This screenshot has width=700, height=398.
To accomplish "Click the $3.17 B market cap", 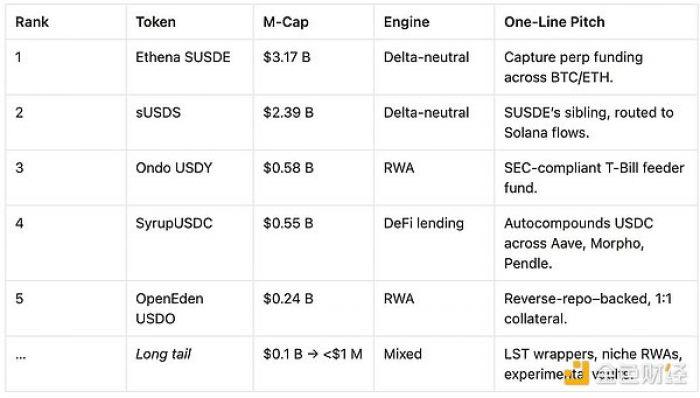I will [287, 57].
